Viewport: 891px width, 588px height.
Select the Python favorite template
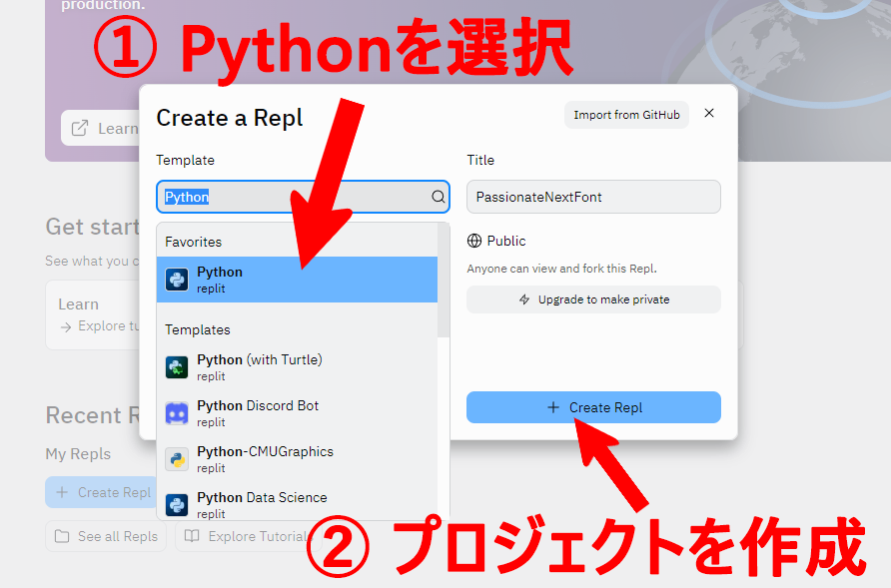pos(297,280)
